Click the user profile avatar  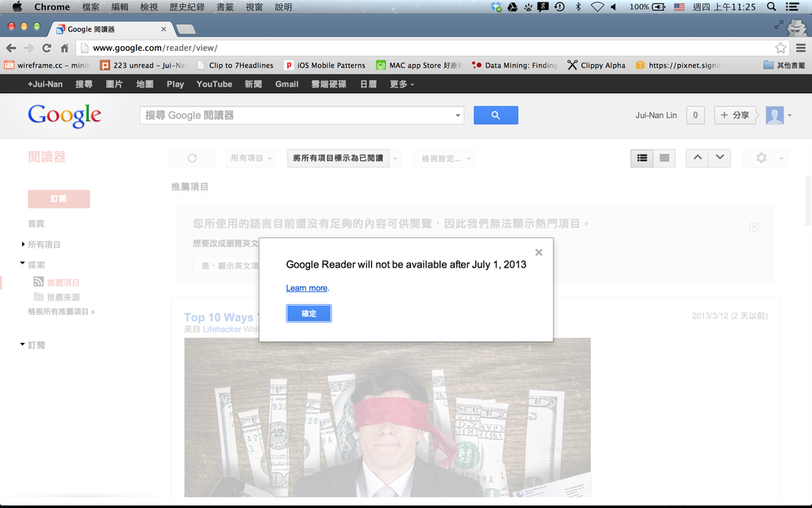774,115
